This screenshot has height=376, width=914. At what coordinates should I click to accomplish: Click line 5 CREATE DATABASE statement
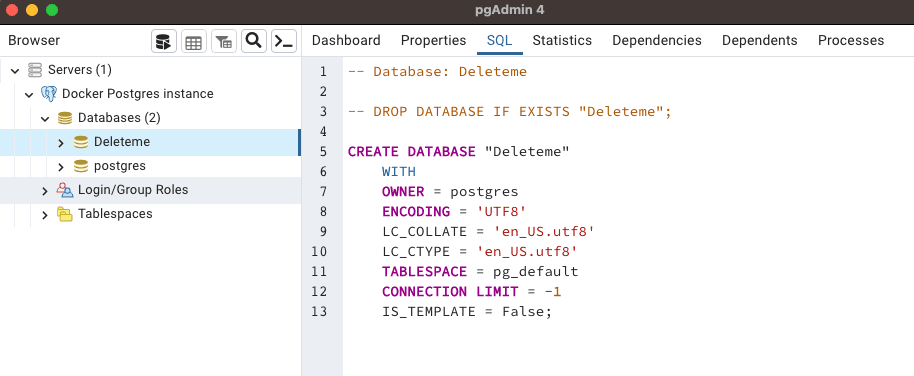pyautogui.click(x=458, y=152)
